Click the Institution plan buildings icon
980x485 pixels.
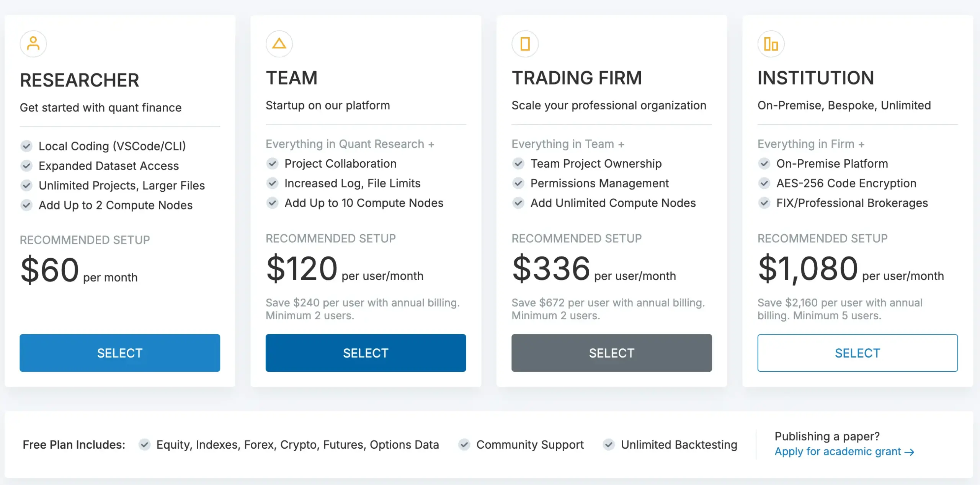(x=771, y=44)
